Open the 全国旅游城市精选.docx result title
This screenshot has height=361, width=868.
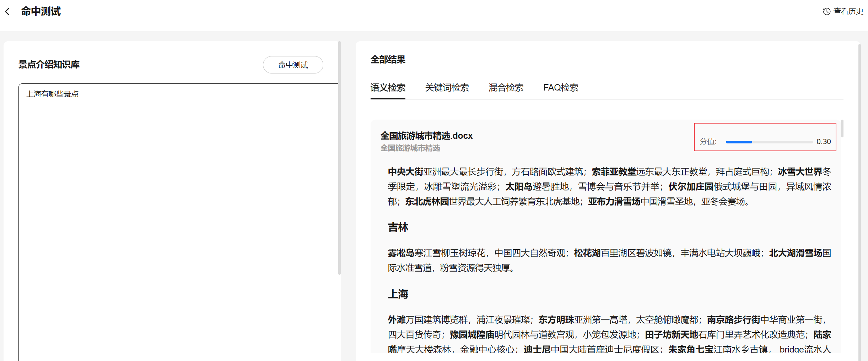point(426,136)
